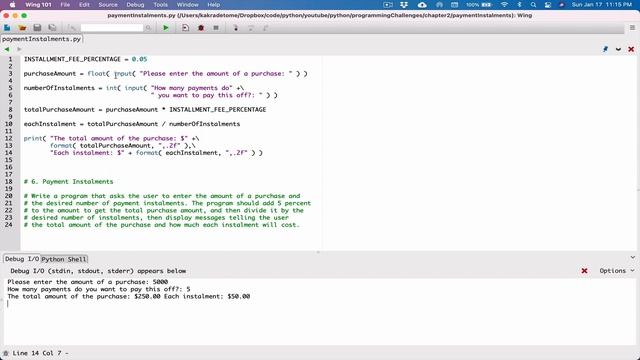The image size is (640, 360).
Task: Open the Edit menu
Action: coord(84,4)
